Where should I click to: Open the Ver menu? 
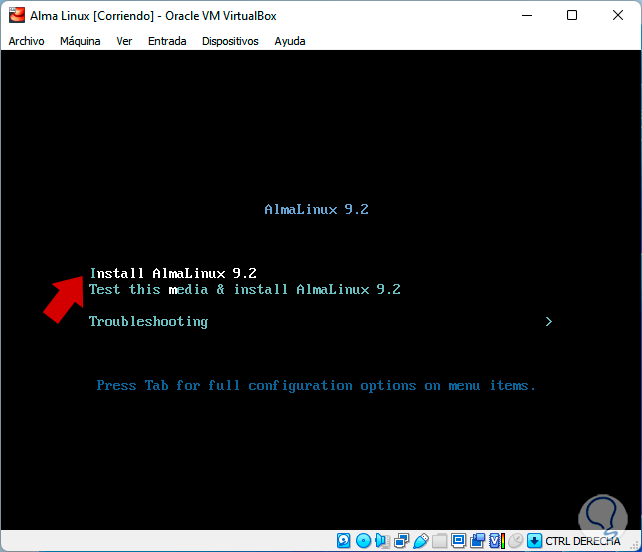tap(124, 41)
